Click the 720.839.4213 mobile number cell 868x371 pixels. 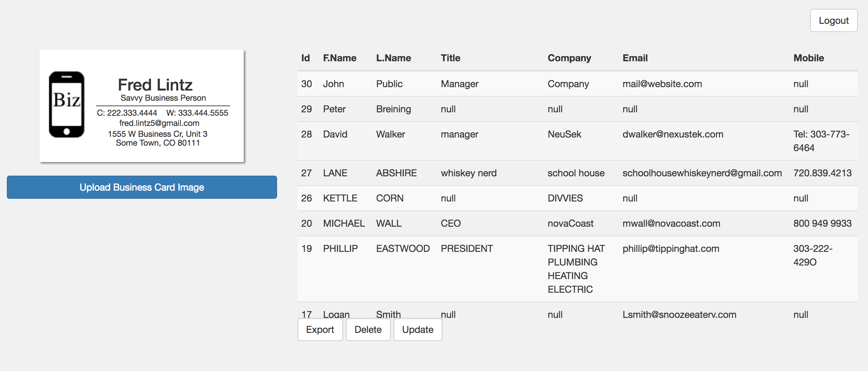point(822,173)
